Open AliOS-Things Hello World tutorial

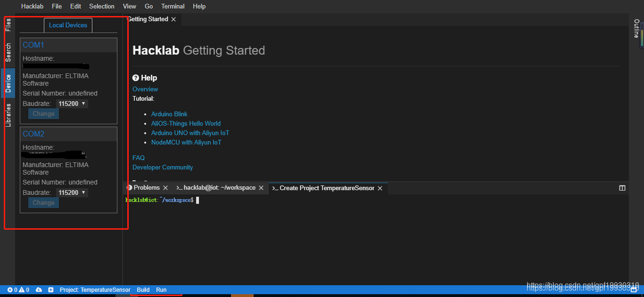186,123
